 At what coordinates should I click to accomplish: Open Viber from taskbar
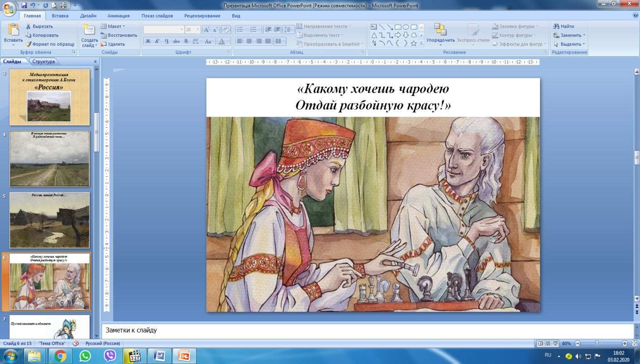109,356
